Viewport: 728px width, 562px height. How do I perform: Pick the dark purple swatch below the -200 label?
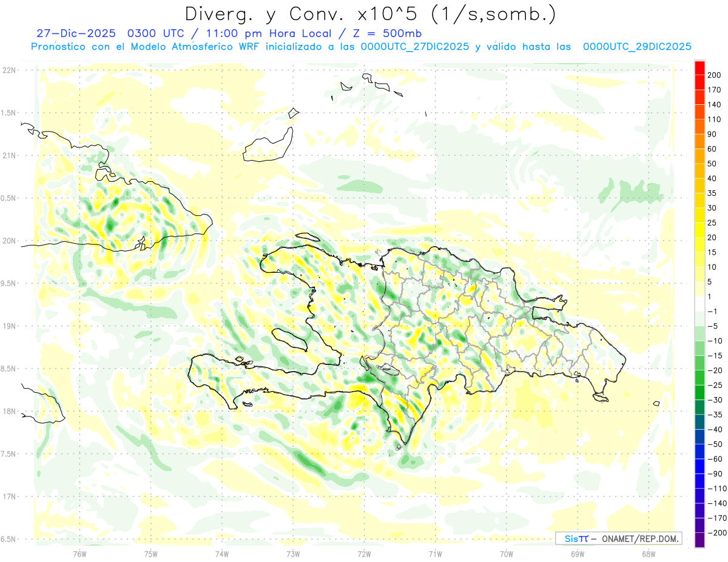699,540
